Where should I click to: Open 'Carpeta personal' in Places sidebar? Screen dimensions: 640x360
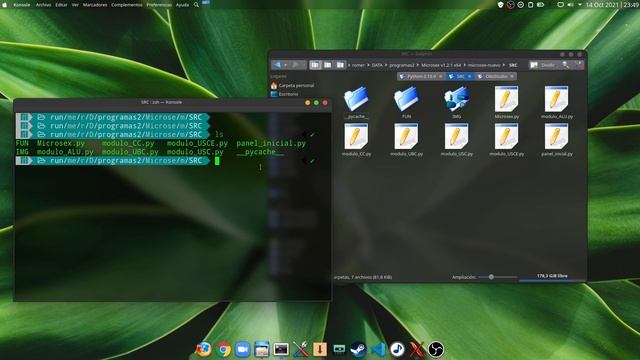[292, 85]
